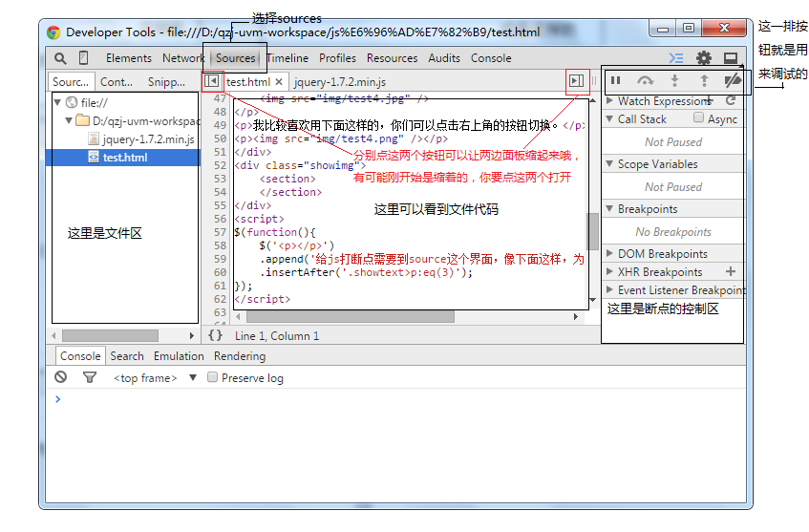Step into next function call
The width and height of the screenshot is (809, 532).
pyautogui.click(x=674, y=80)
